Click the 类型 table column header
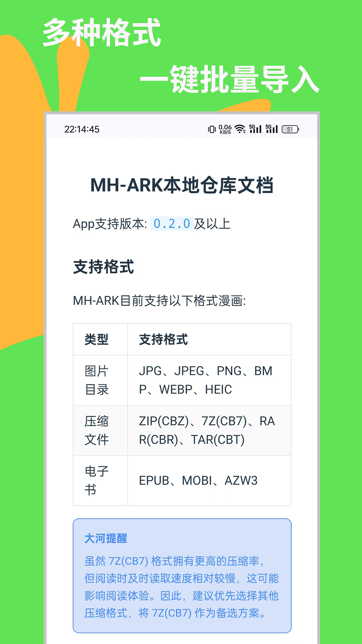 pyautogui.click(x=97, y=339)
